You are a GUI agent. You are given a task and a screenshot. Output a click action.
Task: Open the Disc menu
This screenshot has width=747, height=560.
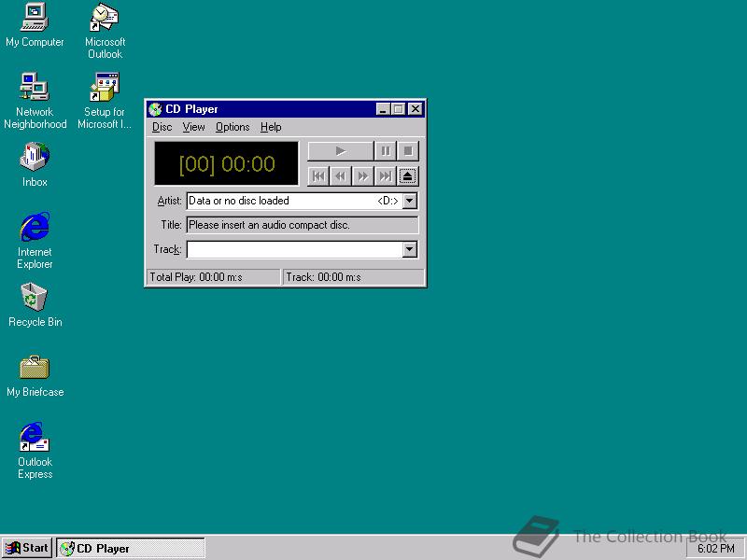coord(162,127)
